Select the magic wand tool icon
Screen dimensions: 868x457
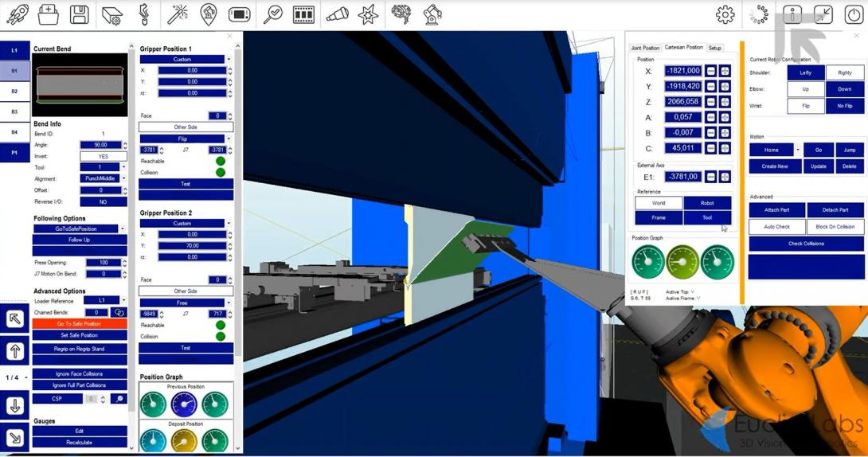pos(177,14)
